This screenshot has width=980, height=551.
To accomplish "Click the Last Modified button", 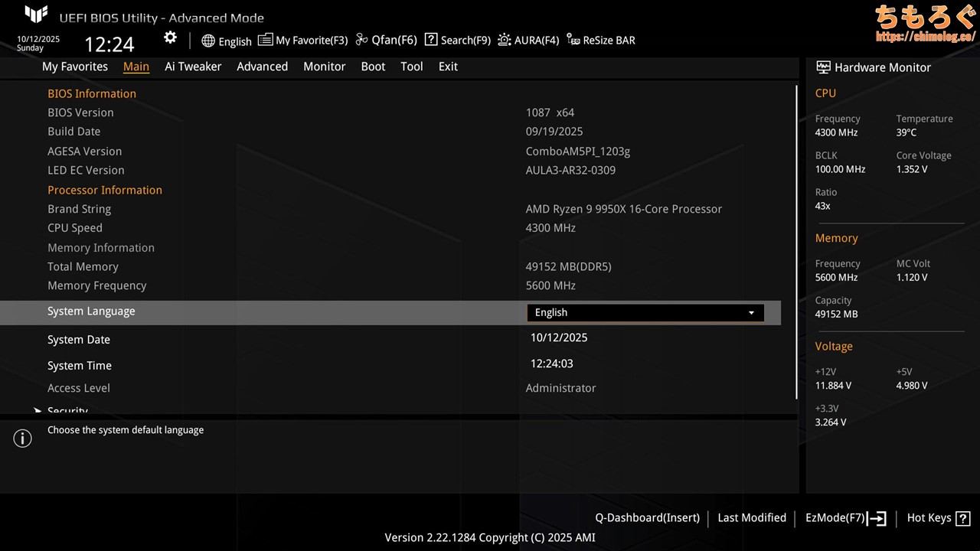I will [x=751, y=518].
